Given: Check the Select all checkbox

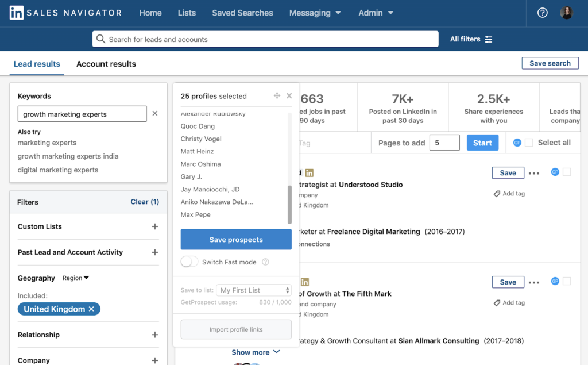Looking at the screenshot, I should 529,143.
